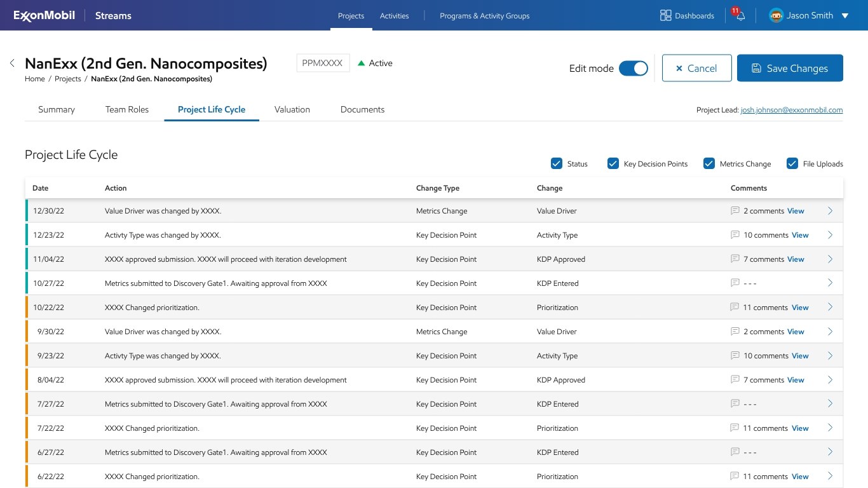The image size is (868, 488).
Task: Open the Projects nav item
Action: tap(351, 16)
